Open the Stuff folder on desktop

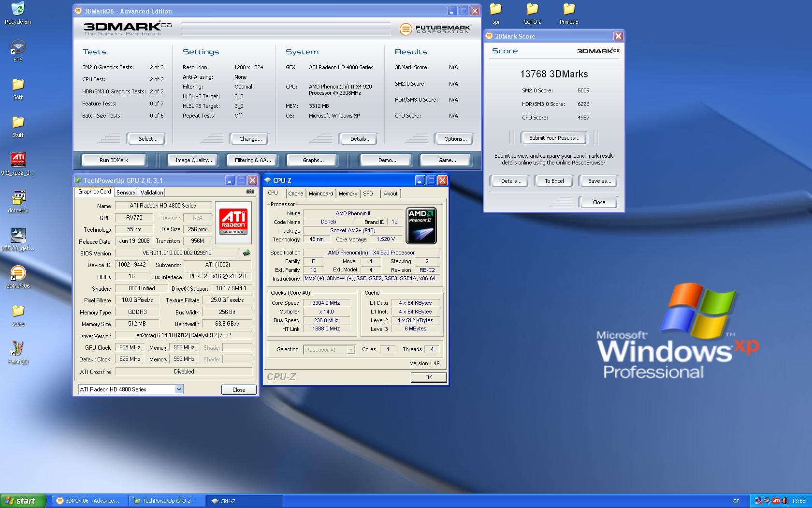18,126
